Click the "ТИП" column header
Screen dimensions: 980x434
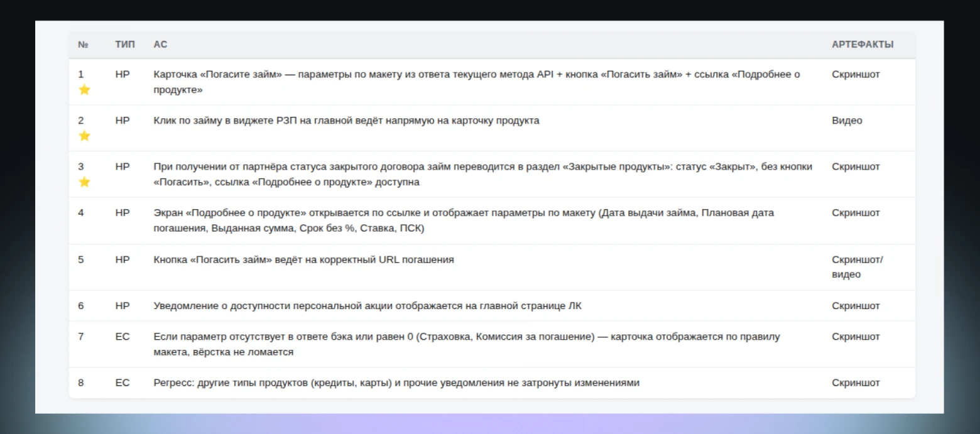coord(125,45)
